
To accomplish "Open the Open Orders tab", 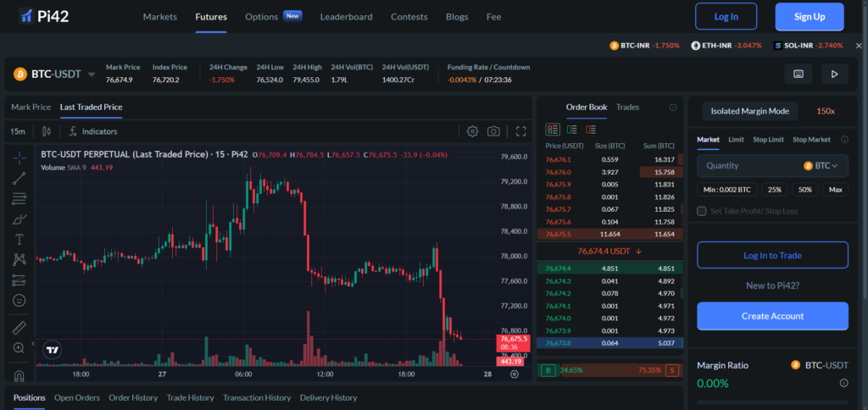I will [77, 397].
